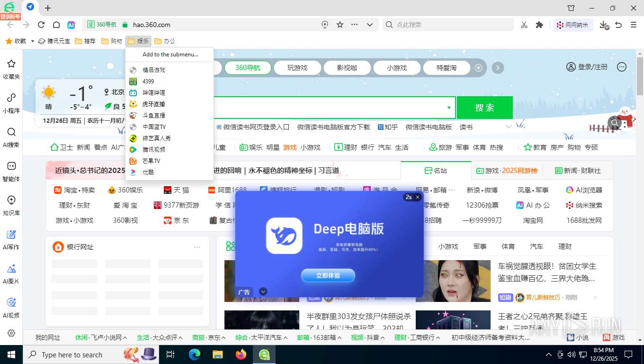Switch to the 玩游戏 tab
This screenshot has width=644, height=364.
click(297, 68)
